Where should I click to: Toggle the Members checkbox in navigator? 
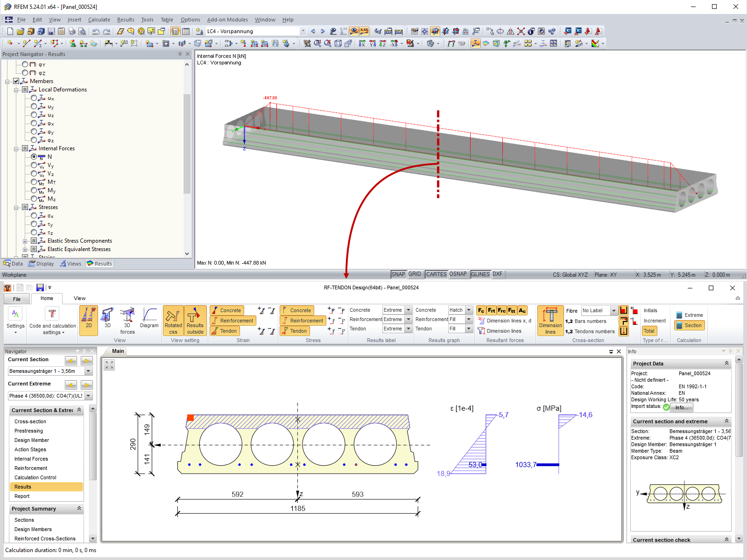coord(16,81)
